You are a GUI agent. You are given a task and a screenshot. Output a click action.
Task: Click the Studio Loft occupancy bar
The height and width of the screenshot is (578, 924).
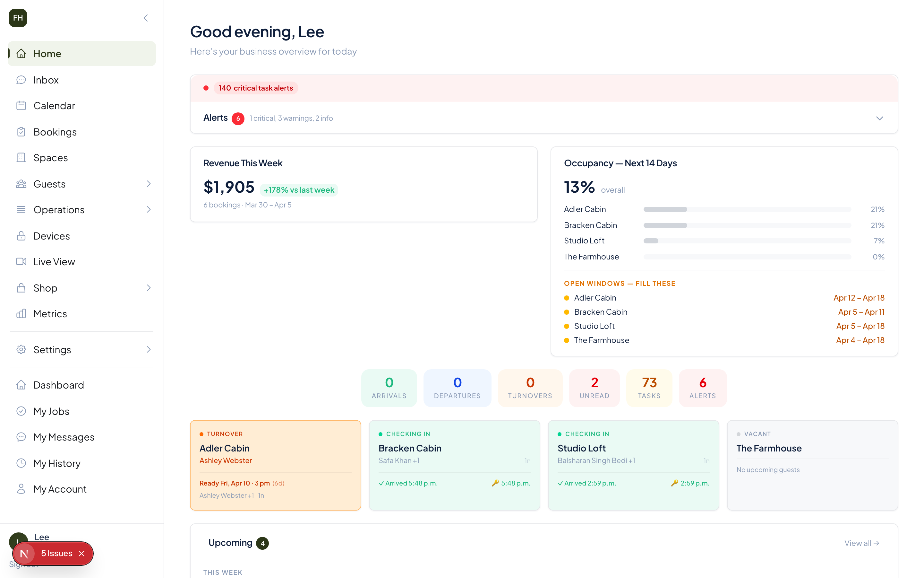click(747, 241)
